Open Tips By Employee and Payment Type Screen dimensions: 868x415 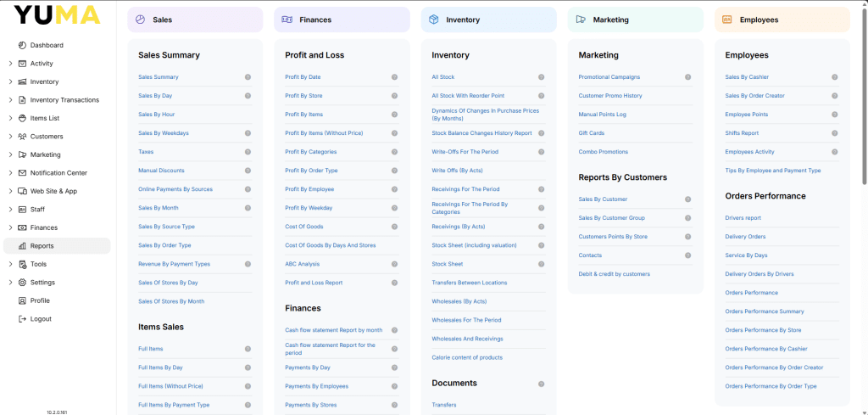pyautogui.click(x=773, y=171)
